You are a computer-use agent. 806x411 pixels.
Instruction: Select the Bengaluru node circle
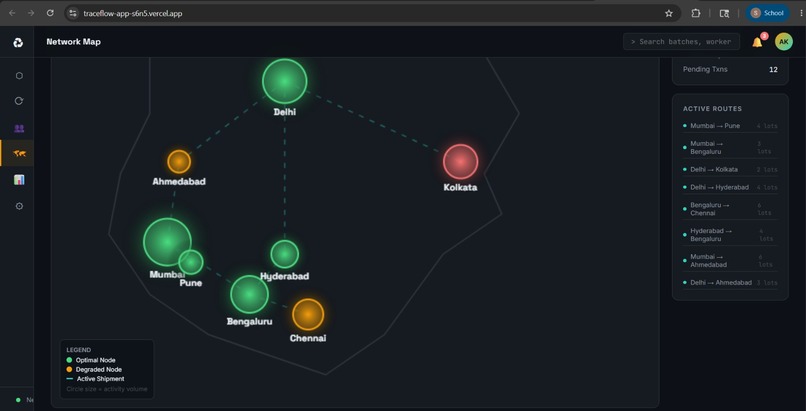(x=249, y=294)
